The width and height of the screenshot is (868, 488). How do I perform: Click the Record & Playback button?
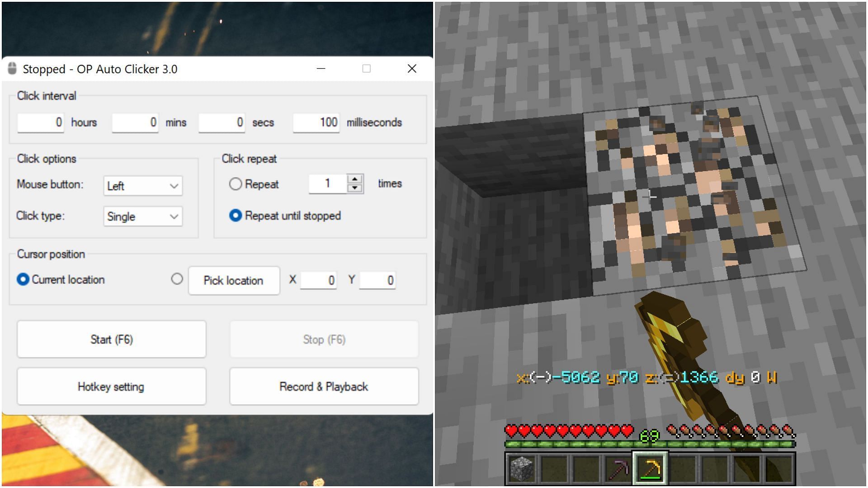click(322, 386)
